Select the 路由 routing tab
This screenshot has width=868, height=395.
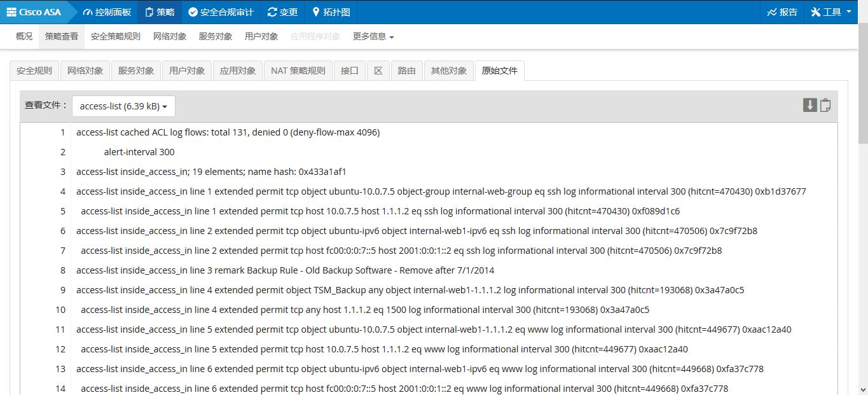point(406,71)
